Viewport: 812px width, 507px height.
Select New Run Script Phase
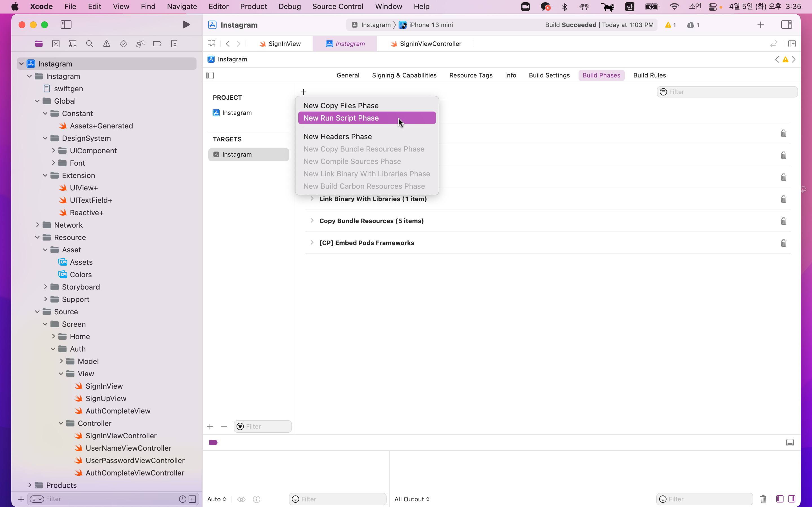(341, 118)
